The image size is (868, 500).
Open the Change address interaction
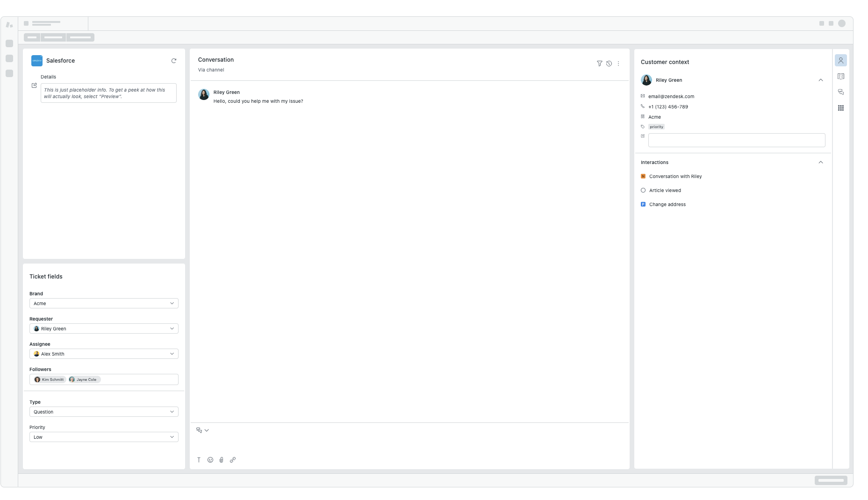[667, 204]
